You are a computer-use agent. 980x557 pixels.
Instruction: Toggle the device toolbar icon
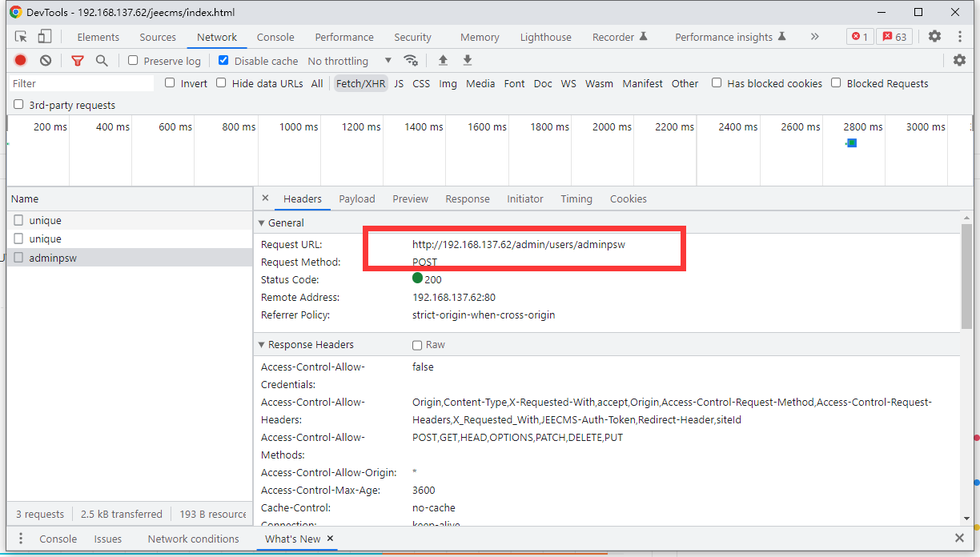pos(45,37)
